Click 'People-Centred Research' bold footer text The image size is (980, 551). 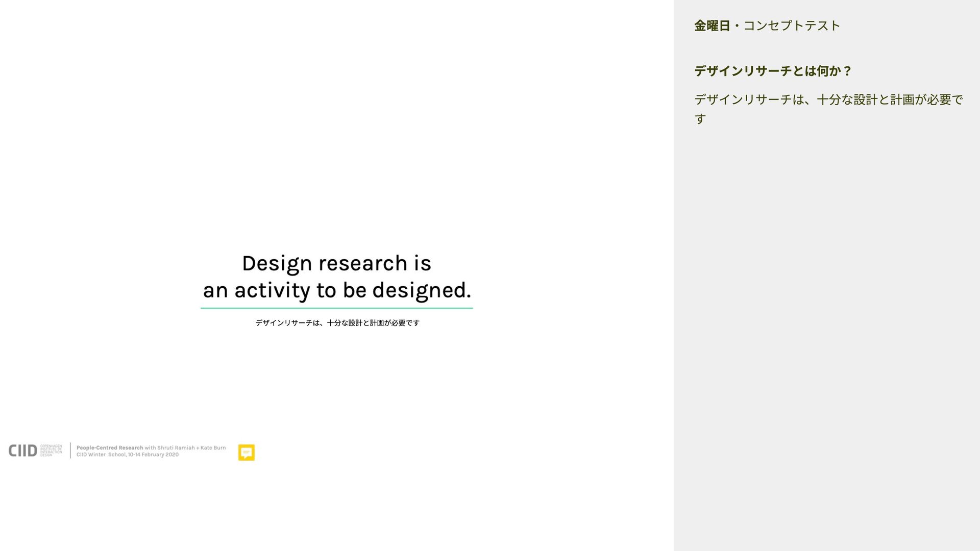pos(110,448)
